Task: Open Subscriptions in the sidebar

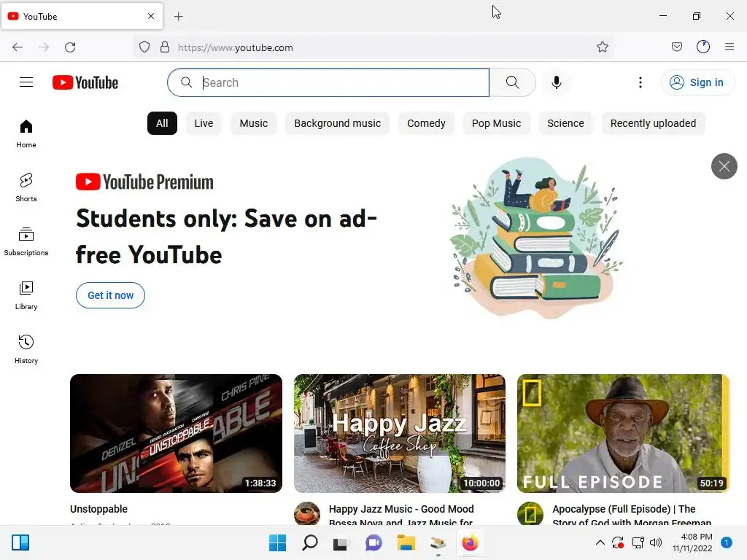Action: pos(26,242)
